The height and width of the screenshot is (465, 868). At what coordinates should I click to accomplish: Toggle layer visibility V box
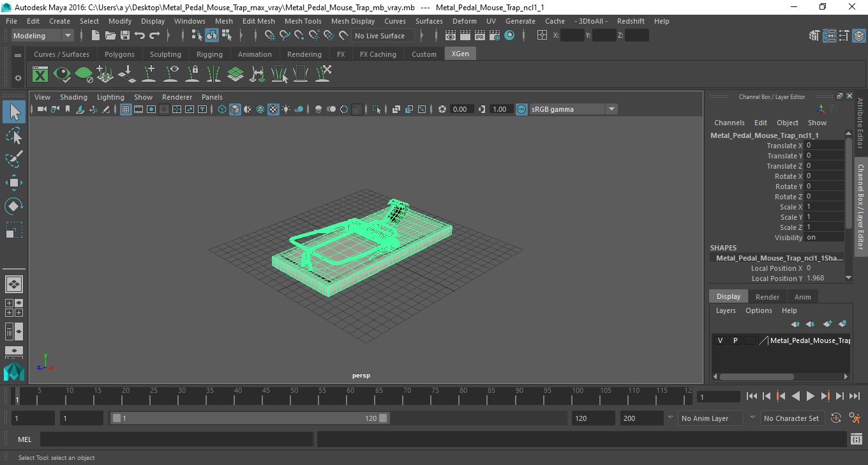pos(720,340)
